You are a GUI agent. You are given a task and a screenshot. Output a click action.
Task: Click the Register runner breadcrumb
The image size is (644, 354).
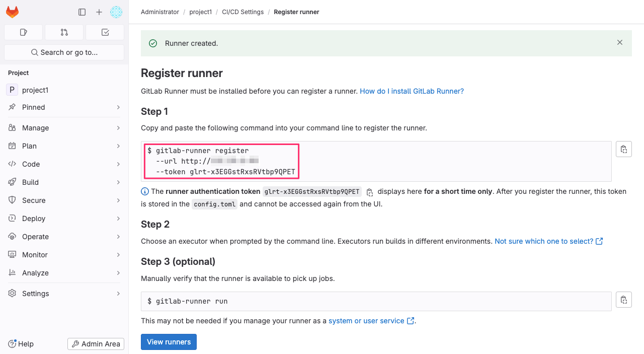point(296,12)
